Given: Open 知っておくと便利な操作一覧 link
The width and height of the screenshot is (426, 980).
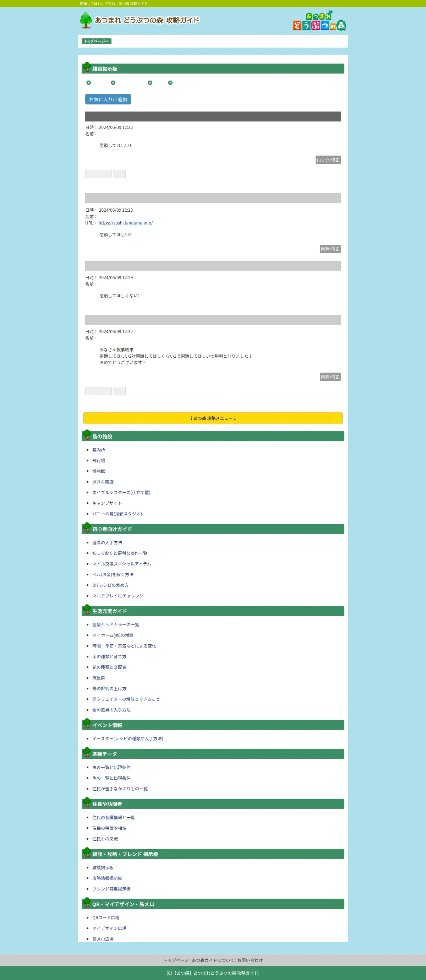Looking at the screenshot, I should pos(120,553).
